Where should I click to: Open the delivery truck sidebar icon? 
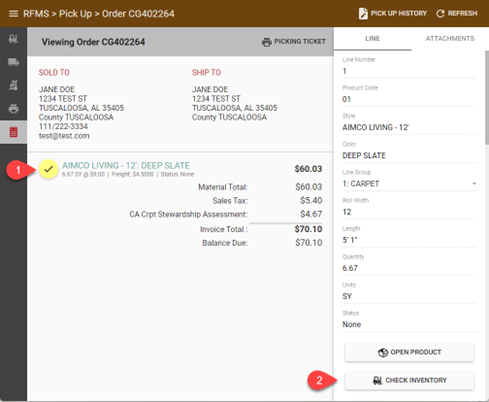click(x=13, y=62)
